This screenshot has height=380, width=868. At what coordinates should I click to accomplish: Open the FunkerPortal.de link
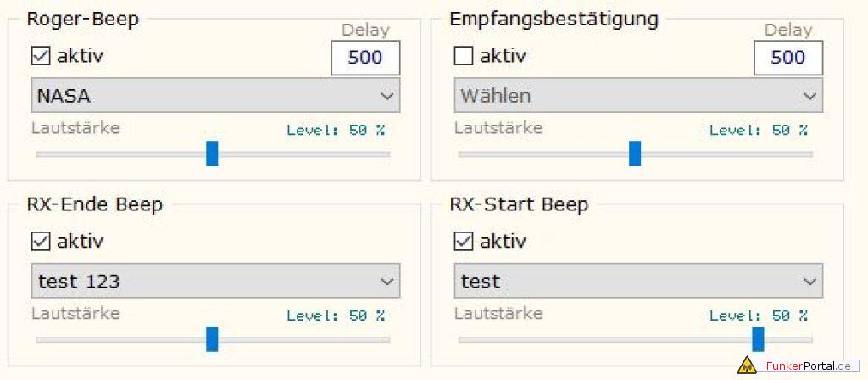pos(806,366)
